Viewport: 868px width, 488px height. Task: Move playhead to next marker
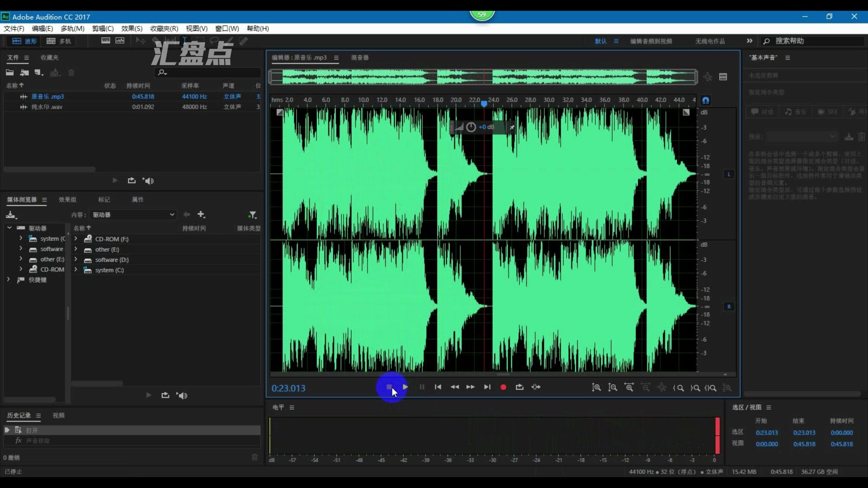pyautogui.click(x=487, y=387)
